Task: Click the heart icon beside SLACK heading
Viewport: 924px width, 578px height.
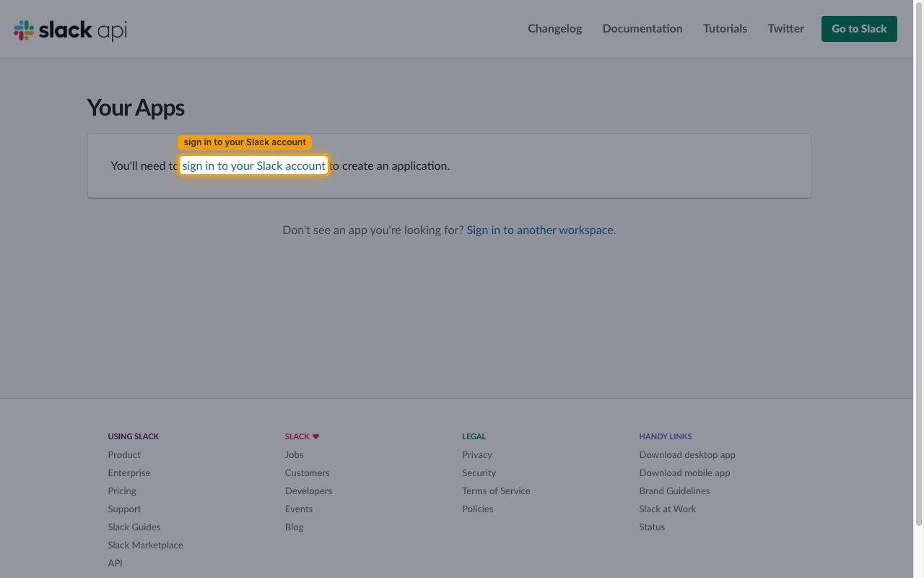Action: 315,436
